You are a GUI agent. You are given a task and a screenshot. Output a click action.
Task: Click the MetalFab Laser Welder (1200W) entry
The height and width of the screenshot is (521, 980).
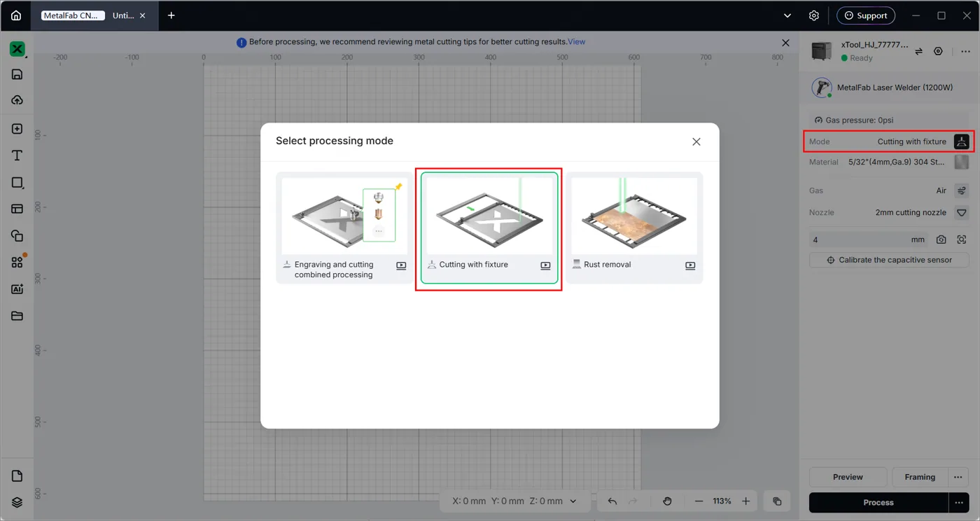pos(889,88)
